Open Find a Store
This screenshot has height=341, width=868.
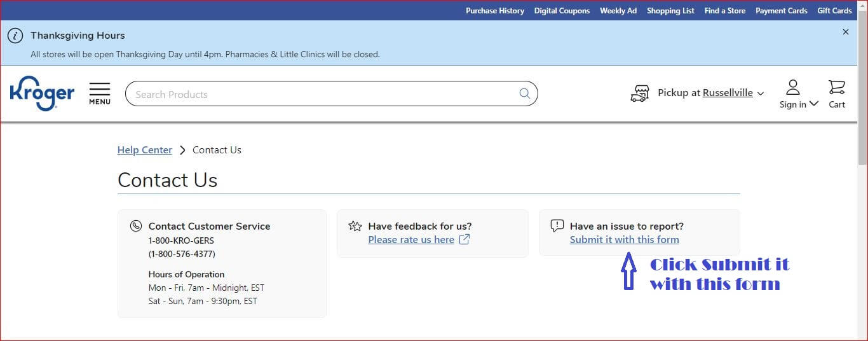[x=725, y=11]
